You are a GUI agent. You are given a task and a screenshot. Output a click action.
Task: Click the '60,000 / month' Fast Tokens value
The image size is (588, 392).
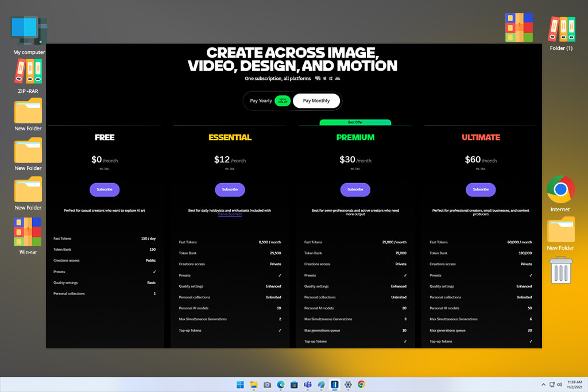[x=519, y=242]
